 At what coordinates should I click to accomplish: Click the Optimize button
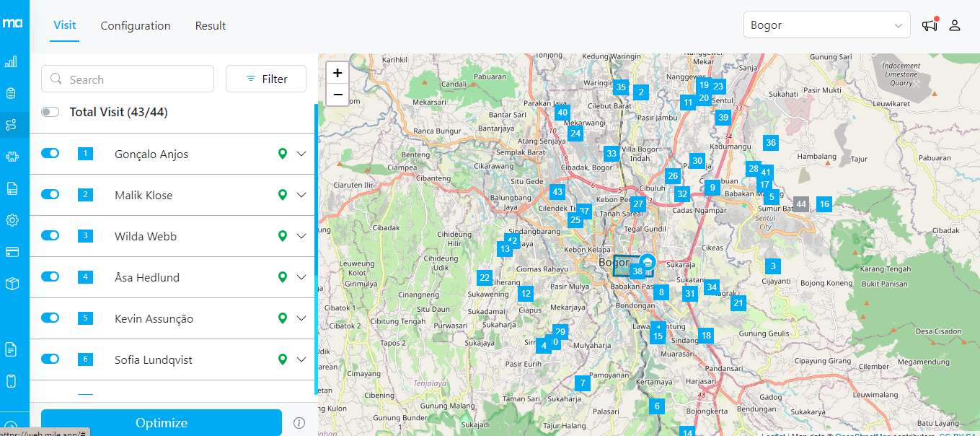(x=162, y=423)
